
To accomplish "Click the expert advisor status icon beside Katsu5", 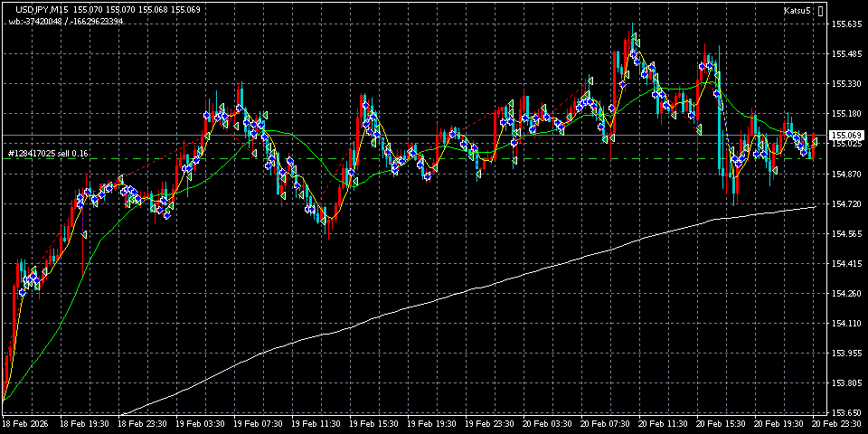I will (821, 11).
